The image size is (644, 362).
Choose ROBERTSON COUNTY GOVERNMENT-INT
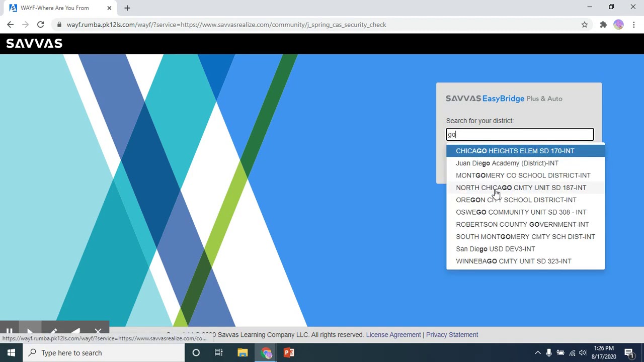[525, 224]
